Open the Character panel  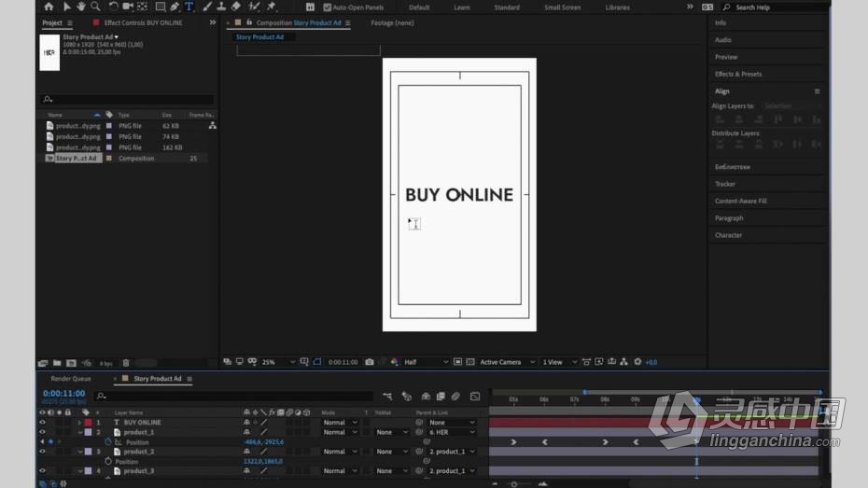pos(728,235)
